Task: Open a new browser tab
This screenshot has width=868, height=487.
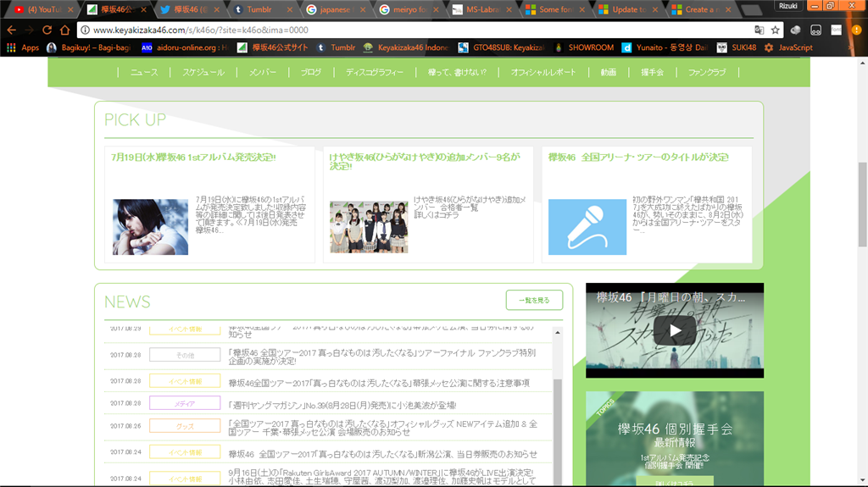Action: click(751, 9)
